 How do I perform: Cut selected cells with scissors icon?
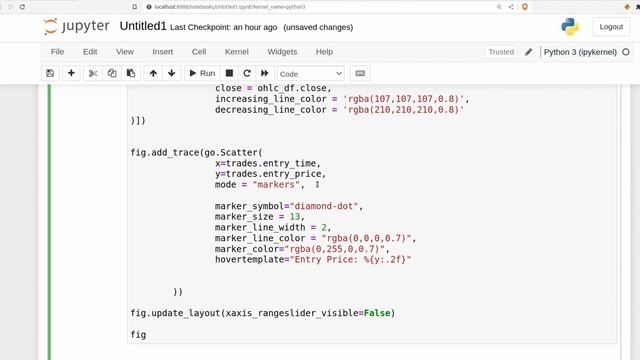93,73
